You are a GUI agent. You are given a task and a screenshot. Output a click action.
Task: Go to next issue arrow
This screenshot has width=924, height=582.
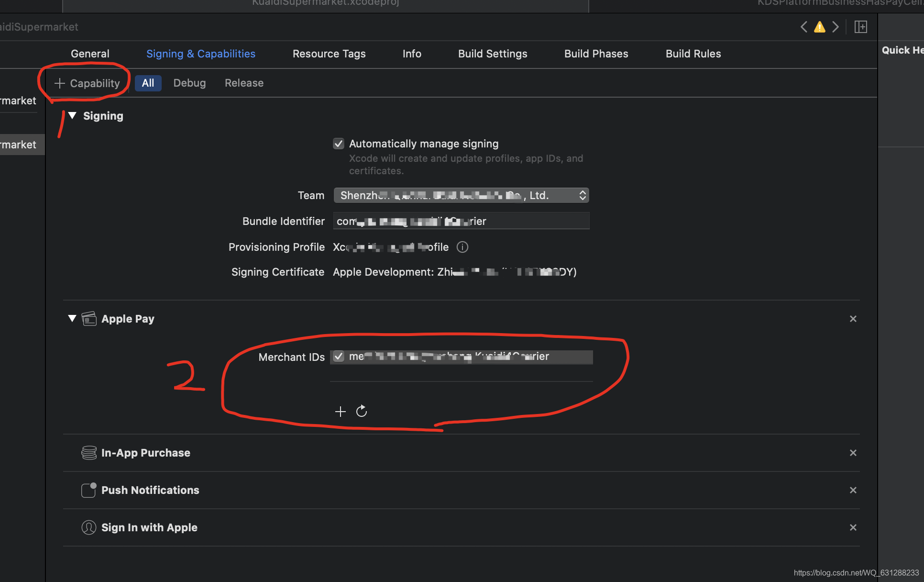(x=836, y=27)
